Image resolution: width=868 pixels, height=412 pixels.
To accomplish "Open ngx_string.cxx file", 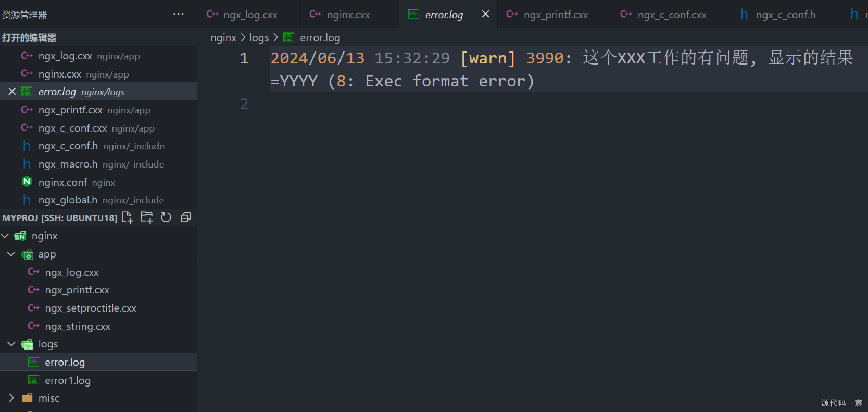I will pos(98,326).
